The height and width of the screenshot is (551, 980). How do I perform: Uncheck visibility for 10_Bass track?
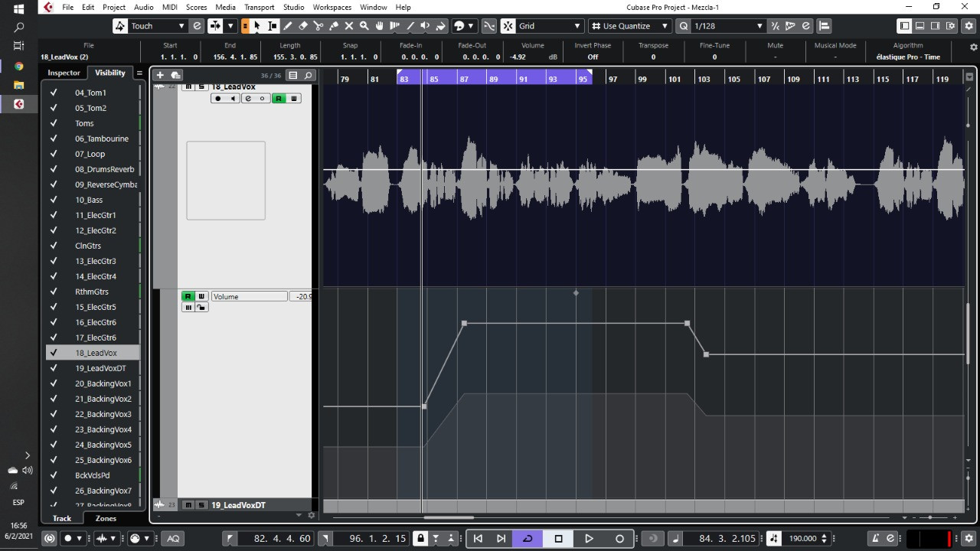coord(54,200)
